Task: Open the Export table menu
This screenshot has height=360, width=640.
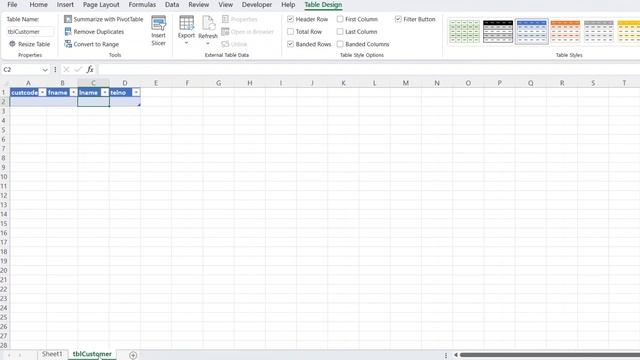Action: tap(186, 31)
